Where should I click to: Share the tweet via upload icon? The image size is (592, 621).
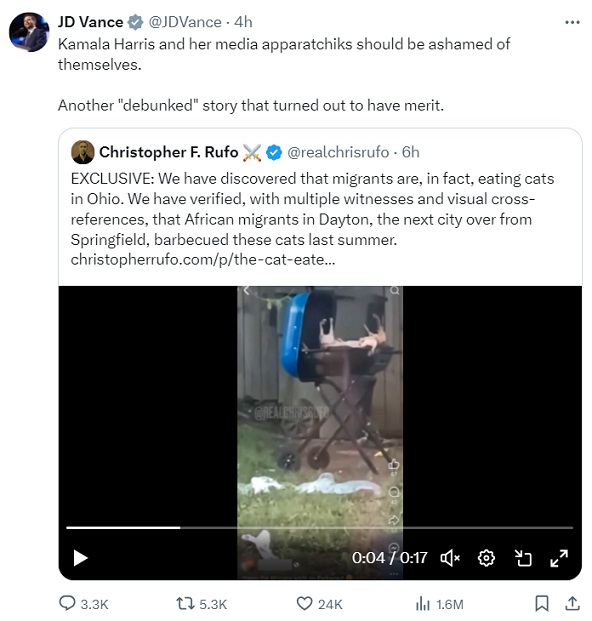tap(572, 604)
